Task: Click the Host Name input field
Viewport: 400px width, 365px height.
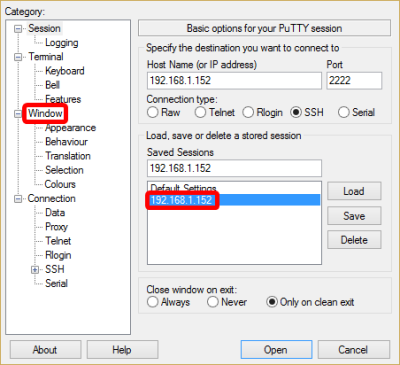Action: 234,81
